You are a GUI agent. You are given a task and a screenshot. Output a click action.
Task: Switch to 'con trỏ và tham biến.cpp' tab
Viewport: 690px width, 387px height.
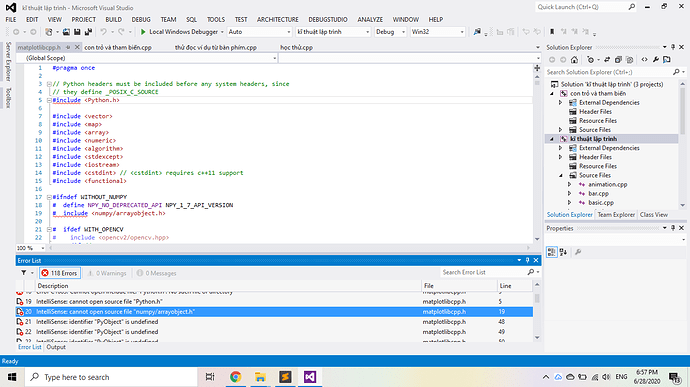coord(118,47)
